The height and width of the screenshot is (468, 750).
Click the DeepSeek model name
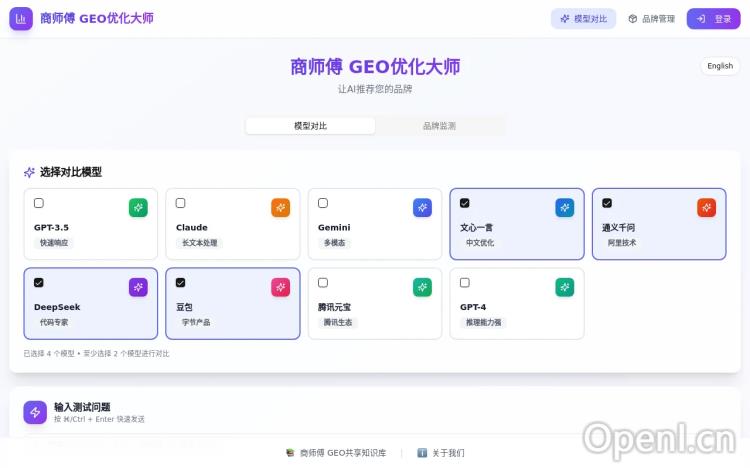pos(57,307)
